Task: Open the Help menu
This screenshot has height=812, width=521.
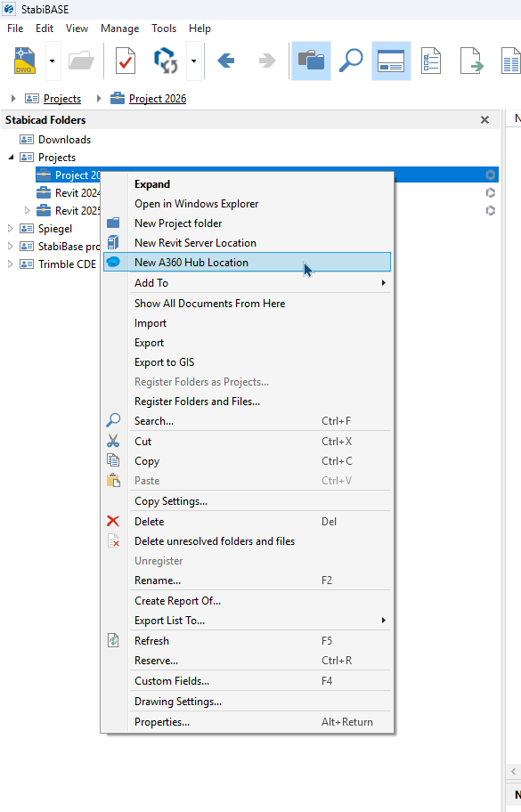Action: point(199,28)
